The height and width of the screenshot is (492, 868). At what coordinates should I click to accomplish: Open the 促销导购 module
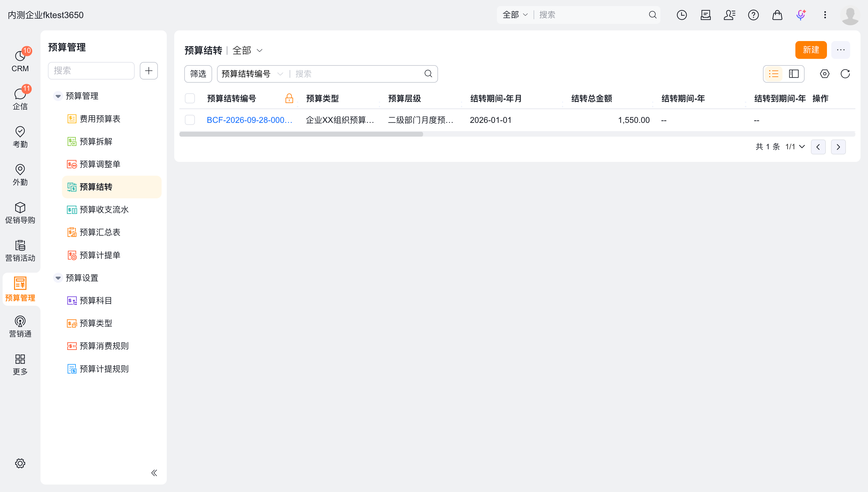(x=20, y=212)
